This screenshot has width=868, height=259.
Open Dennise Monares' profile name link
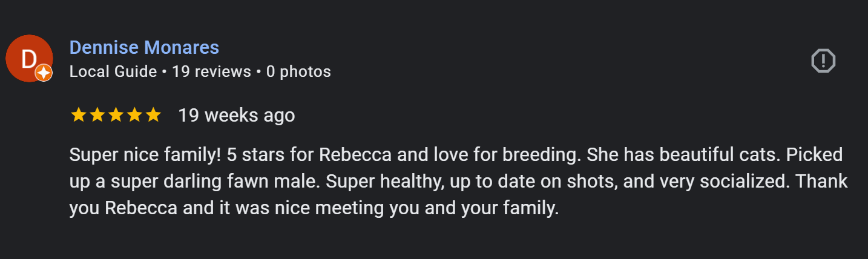[x=144, y=47]
